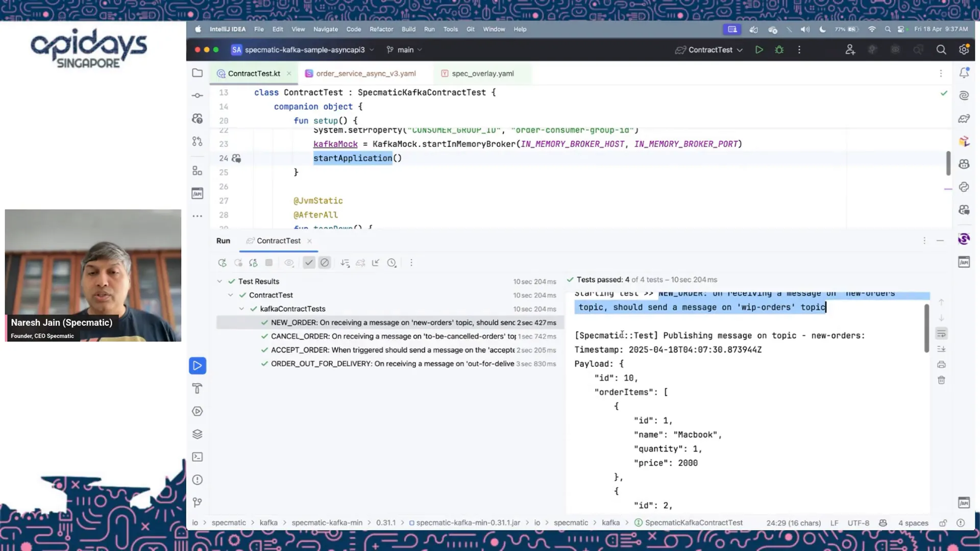Click LF line separator in status bar
The image size is (980, 551).
tap(834, 523)
